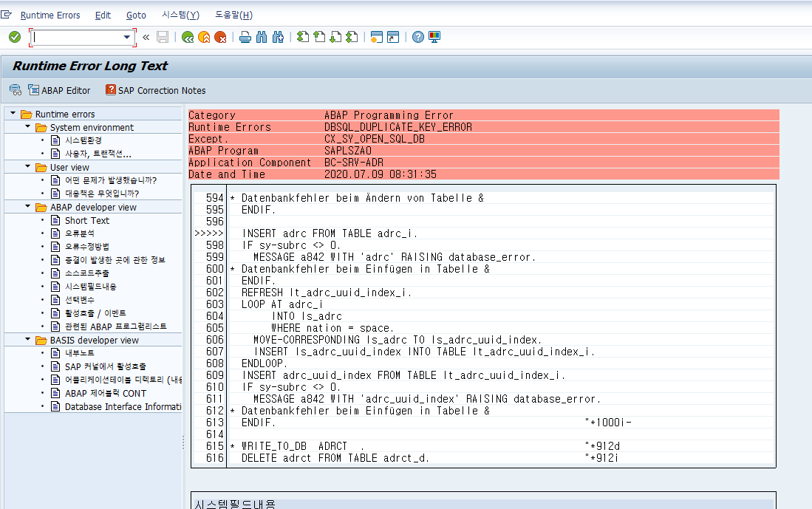Screen dimensions: 812x509
Task: Select the 오류수정방법 node
Action: pos(87,247)
